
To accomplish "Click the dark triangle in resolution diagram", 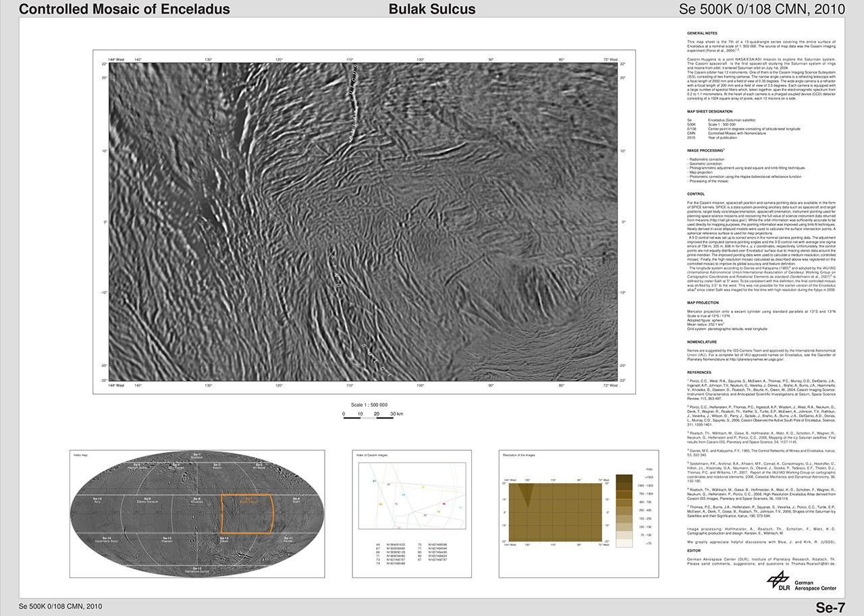I will pyautogui.click(x=527, y=494).
